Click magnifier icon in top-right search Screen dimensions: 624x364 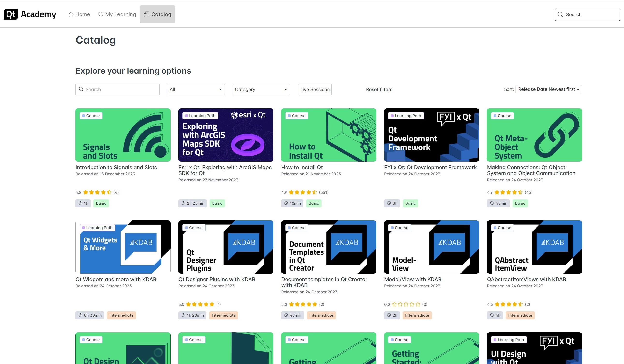[x=560, y=14]
